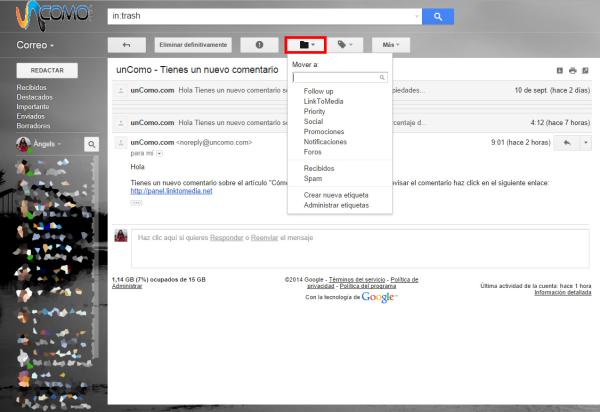The height and width of the screenshot is (412, 600).
Task: Select Foros in Move to menu
Action: coord(313,152)
